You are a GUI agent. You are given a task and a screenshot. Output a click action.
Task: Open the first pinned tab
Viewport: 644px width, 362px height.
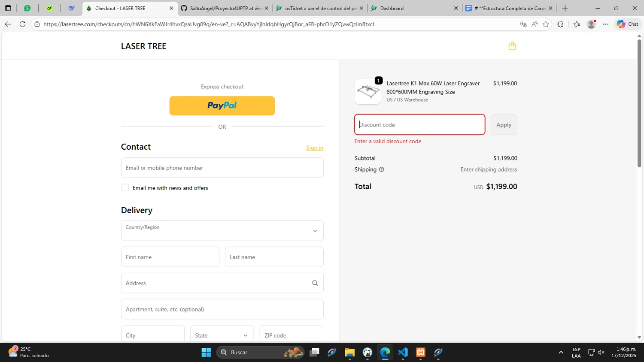[x=27, y=8]
